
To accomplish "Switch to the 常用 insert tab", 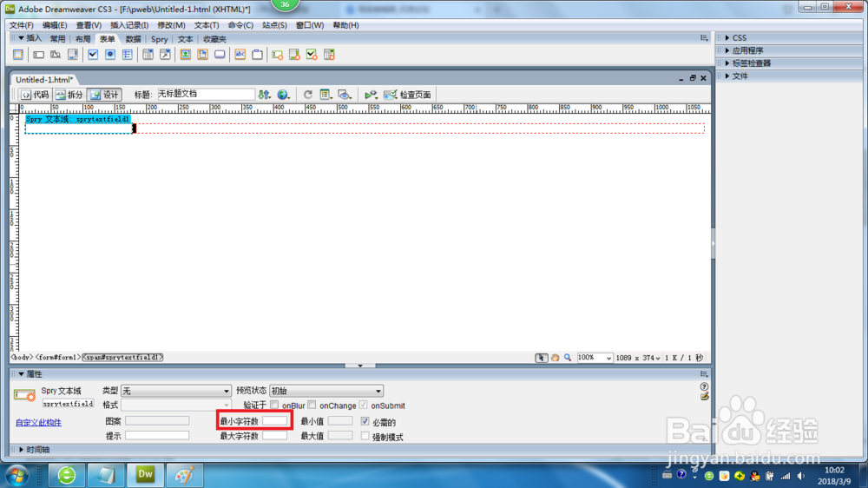I will pyautogui.click(x=57, y=39).
